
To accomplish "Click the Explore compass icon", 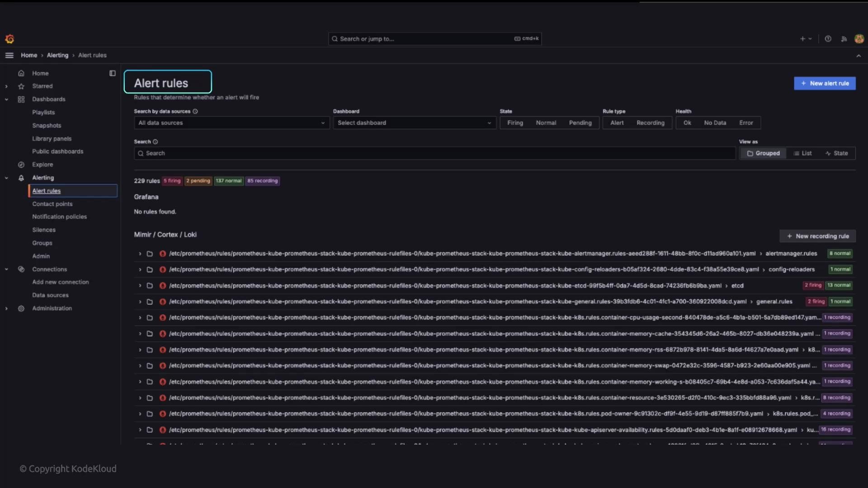I will (x=21, y=165).
